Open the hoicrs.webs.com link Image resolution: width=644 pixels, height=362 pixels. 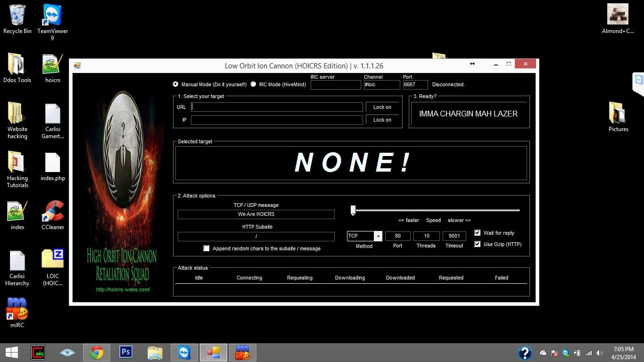pos(123,289)
